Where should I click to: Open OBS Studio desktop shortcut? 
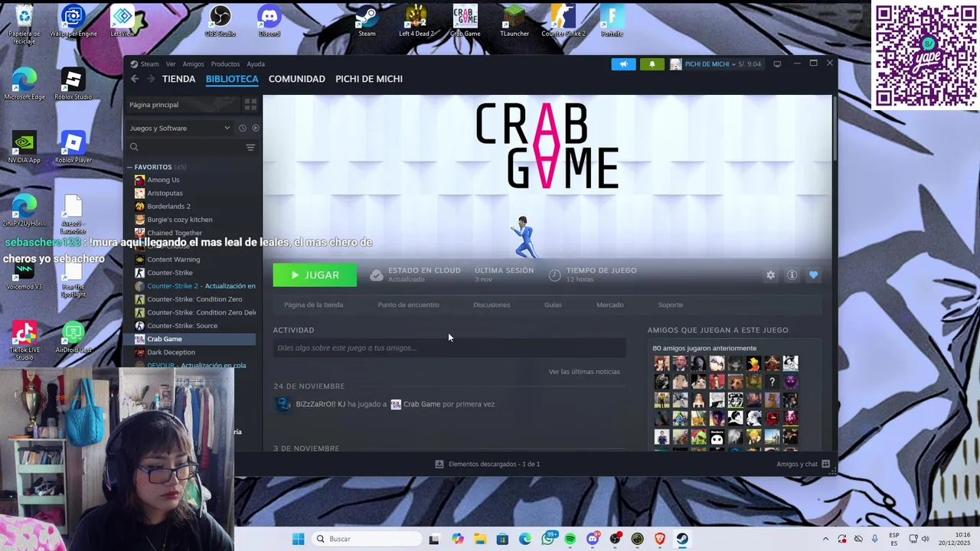[x=220, y=21]
